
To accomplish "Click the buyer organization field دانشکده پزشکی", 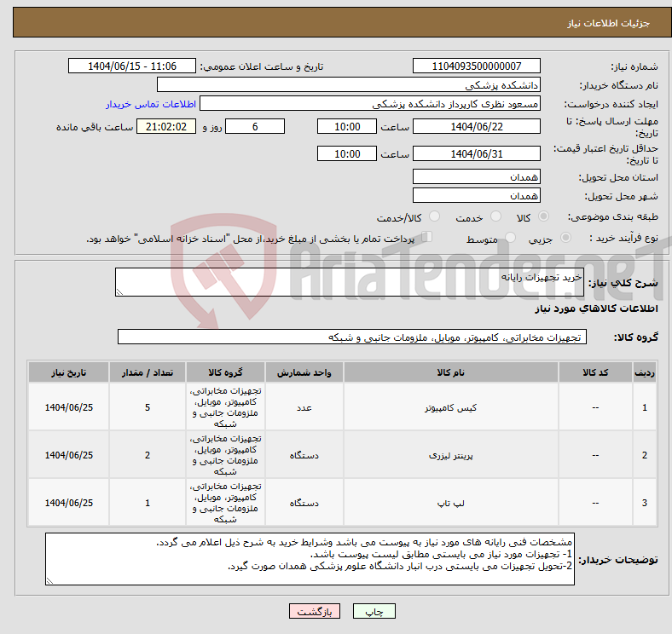I will click(x=349, y=85).
